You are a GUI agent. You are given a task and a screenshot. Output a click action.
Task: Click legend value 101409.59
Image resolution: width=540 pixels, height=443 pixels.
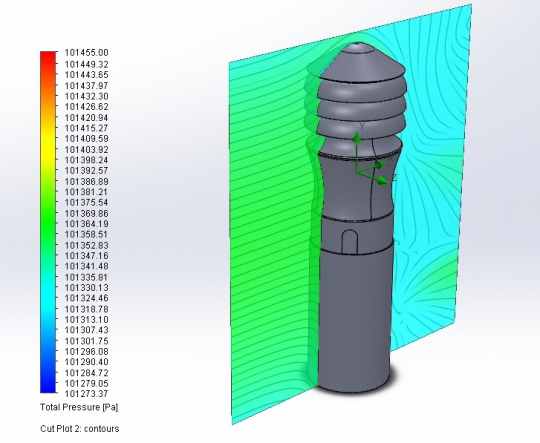pyautogui.click(x=86, y=138)
